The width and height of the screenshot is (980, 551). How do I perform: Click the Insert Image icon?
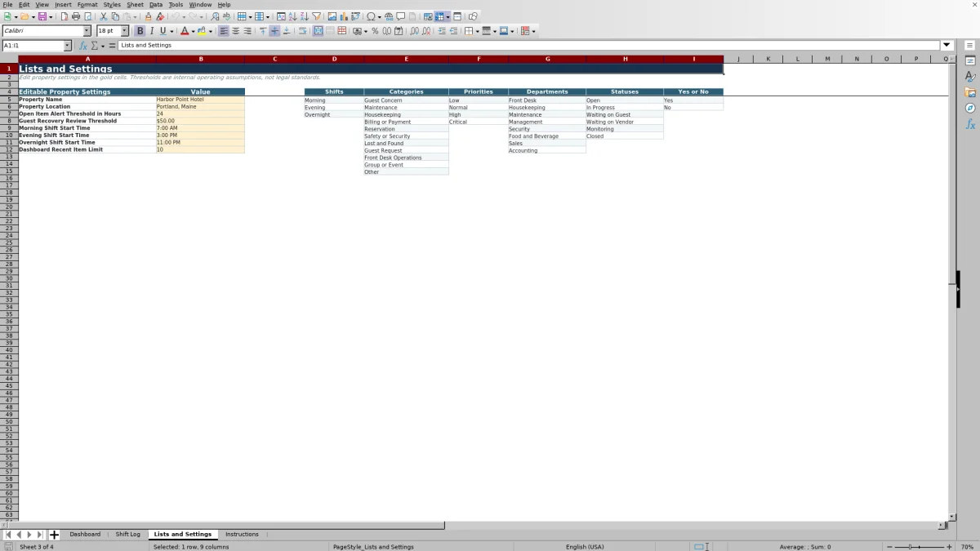[x=332, y=16]
